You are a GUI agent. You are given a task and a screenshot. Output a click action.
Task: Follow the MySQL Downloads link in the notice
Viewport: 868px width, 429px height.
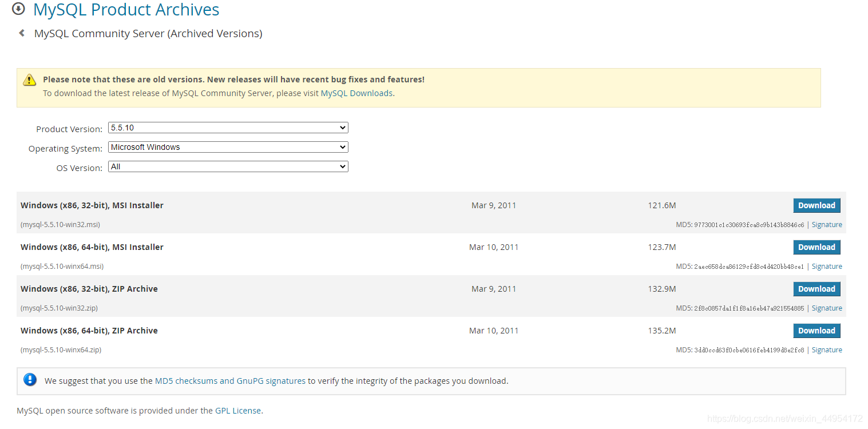tap(356, 93)
